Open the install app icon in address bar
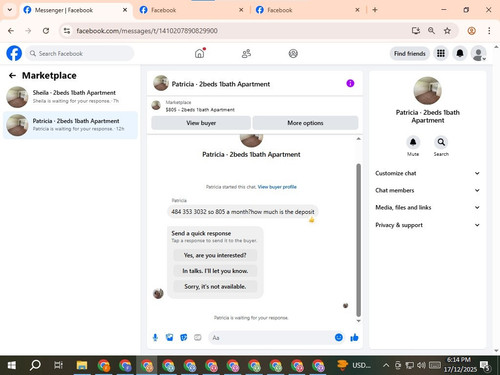 click(x=416, y=31)
